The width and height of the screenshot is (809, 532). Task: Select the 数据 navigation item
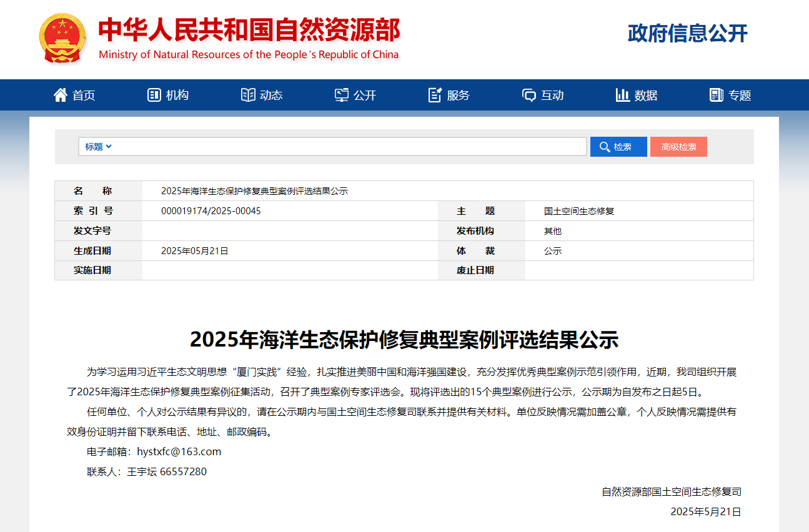click(646, 96)
